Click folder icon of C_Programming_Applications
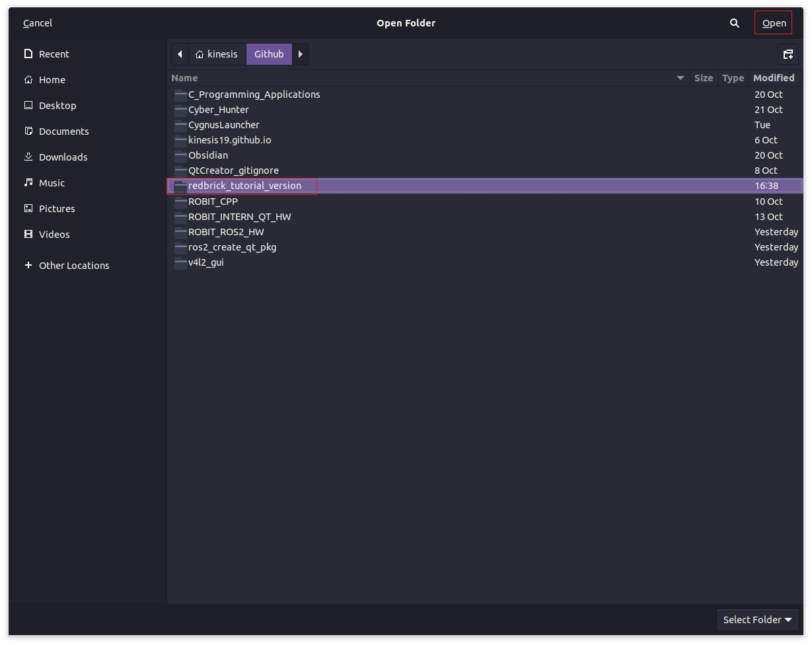Image resolution: width=812 pixels, height=645 pixels. pyautogui.click(x=180, y=95)
